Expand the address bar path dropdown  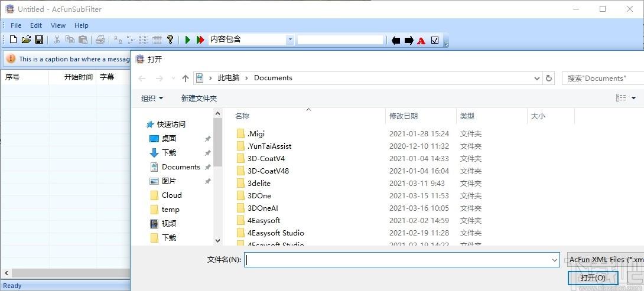[537, 78]
